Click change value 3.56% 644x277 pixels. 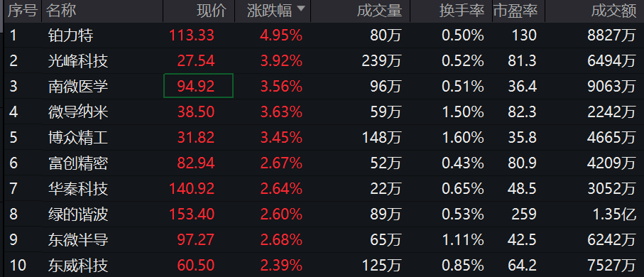[281, 87]
